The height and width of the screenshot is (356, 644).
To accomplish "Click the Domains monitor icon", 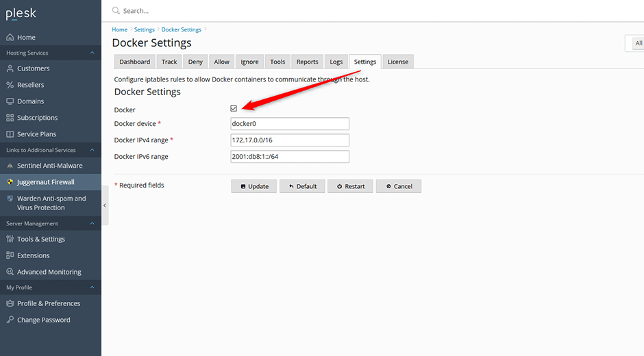I will pos(10,101).
